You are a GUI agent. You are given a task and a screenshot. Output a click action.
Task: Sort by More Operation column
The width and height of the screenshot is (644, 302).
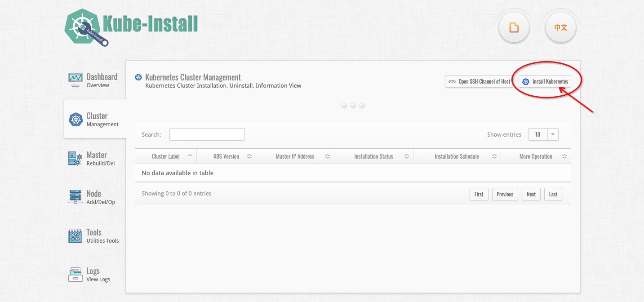click(536, 156)
